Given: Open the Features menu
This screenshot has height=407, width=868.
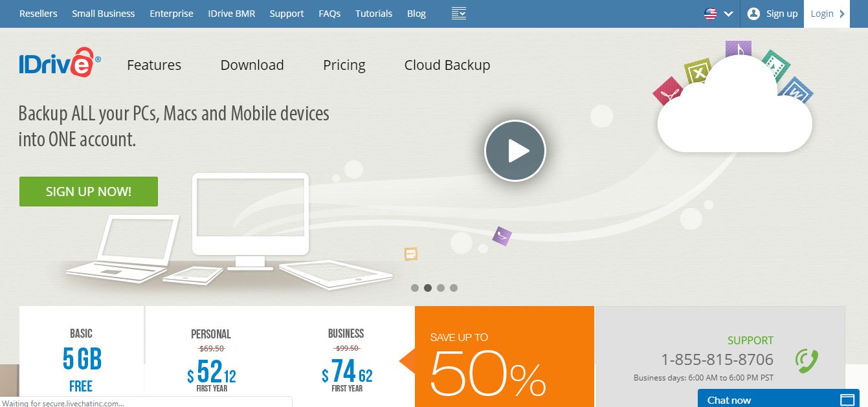Looking at the screenshot, I should [x=154, y=65].
